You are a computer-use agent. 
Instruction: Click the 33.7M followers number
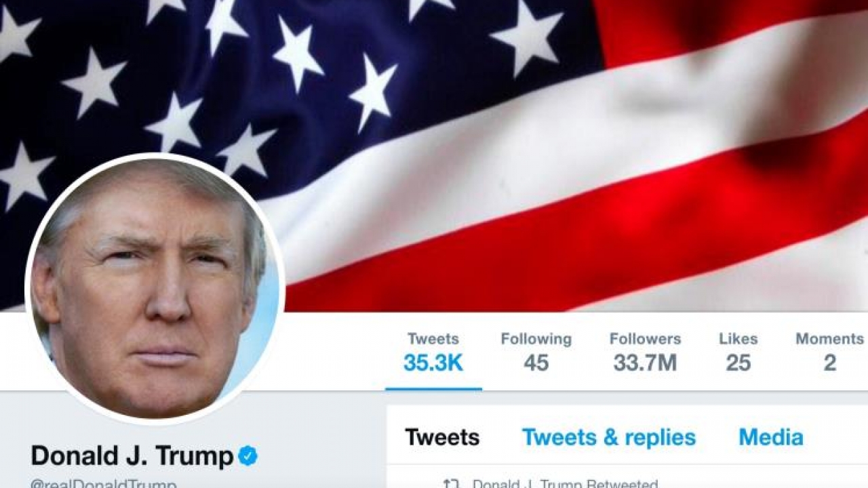coord(645,363)
